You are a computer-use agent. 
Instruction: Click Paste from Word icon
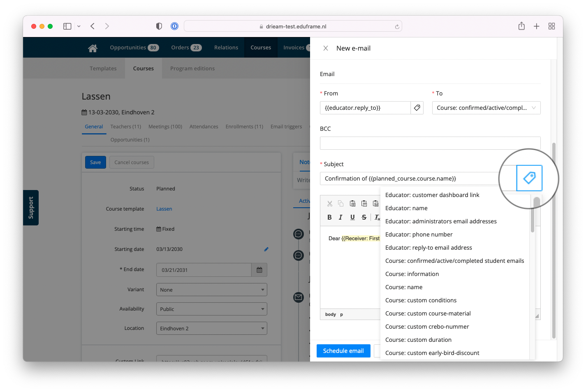(375, 203)
